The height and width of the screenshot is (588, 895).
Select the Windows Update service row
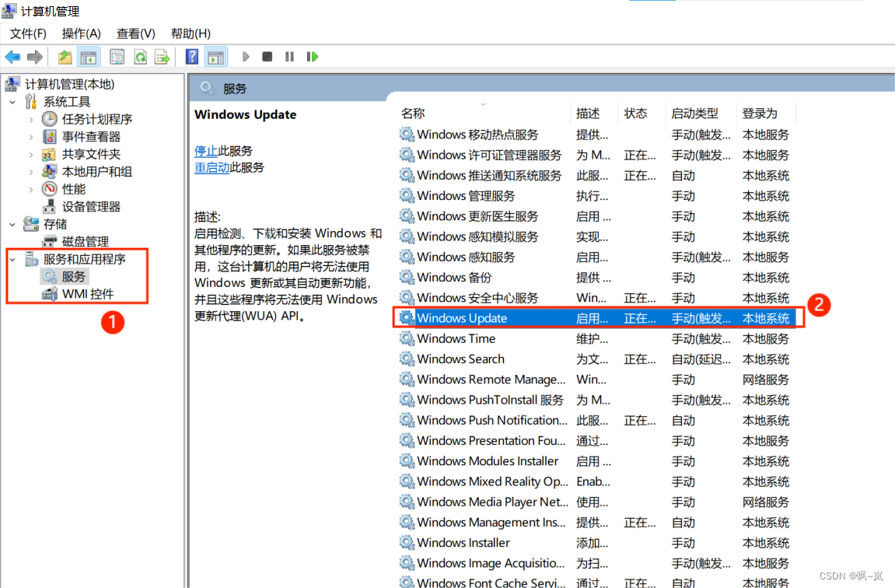click(x=596, y=318)
